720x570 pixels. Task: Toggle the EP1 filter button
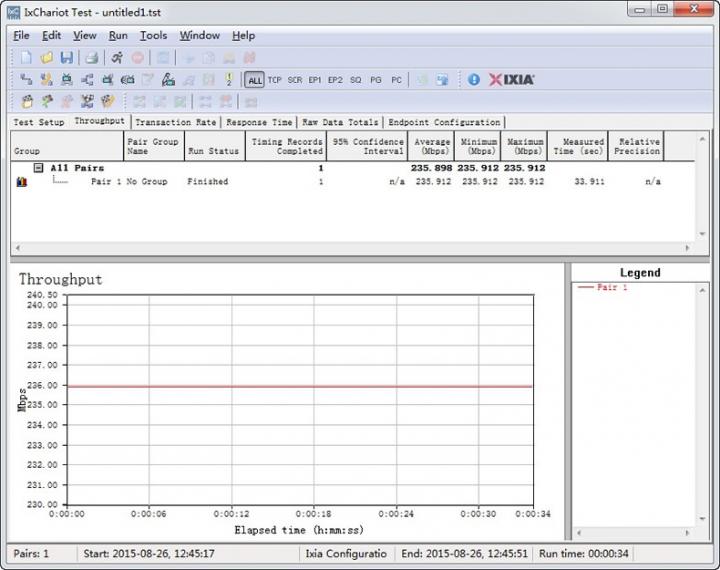[315, 80]
